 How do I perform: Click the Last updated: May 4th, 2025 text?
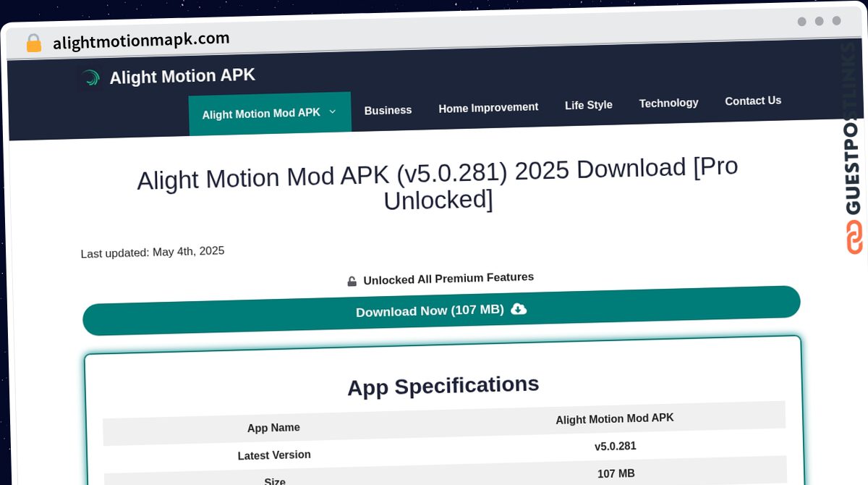(x=153, y=252)
